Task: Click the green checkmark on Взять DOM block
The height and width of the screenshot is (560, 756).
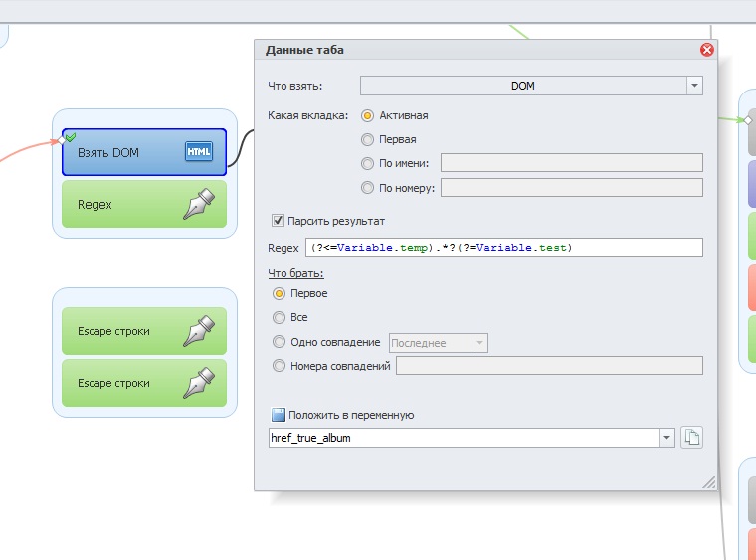Action: (x=71, y=138)
